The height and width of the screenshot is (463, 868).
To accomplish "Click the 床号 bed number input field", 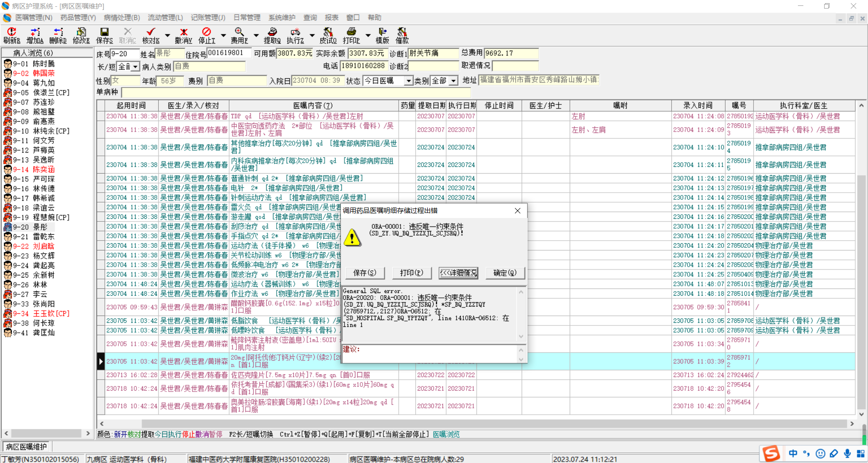I will (125, 54).
